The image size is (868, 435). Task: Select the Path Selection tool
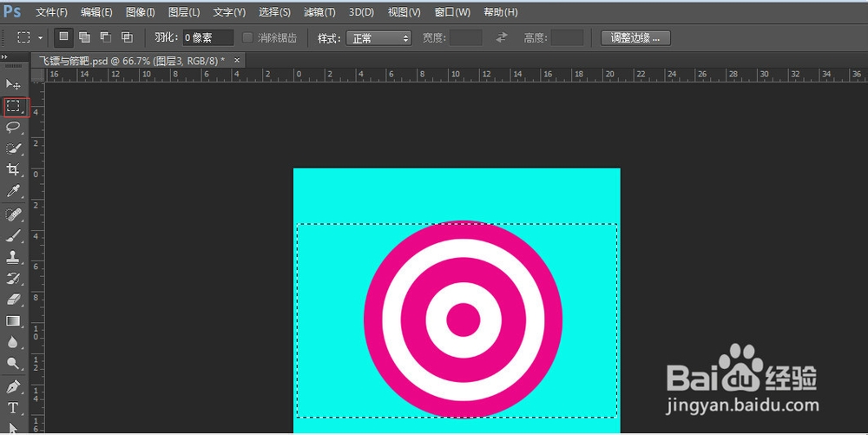click(x=13, y=427)
